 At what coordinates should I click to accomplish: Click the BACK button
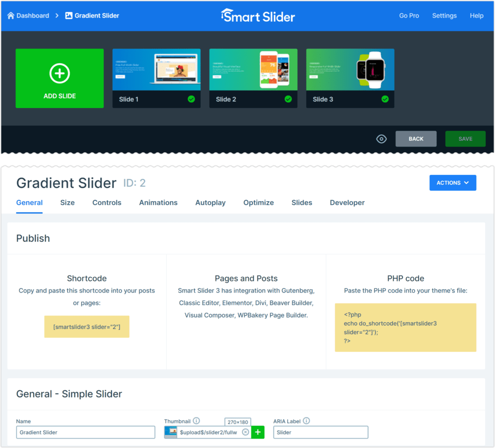(416, 139)
